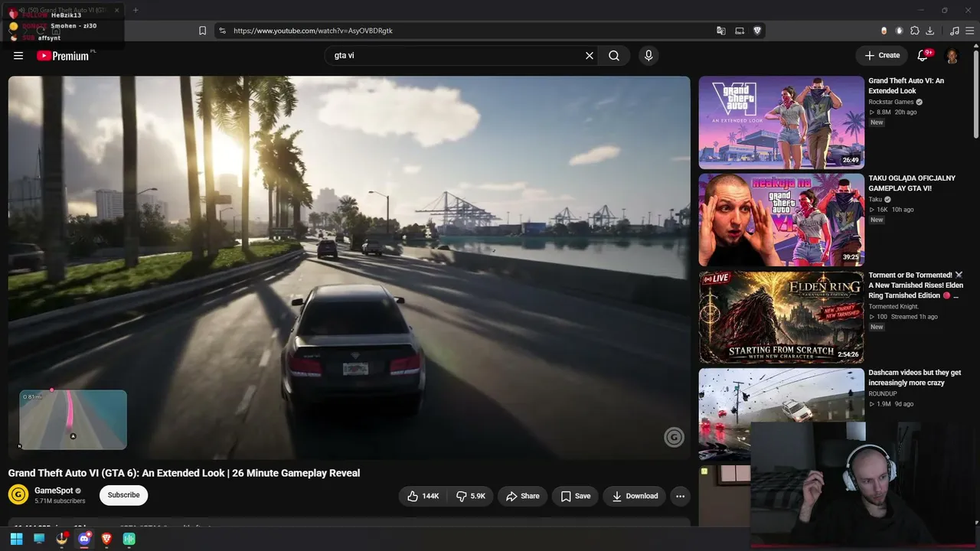
Task: Open the taskbar app left of Discord
Action: tap(62, 539)
